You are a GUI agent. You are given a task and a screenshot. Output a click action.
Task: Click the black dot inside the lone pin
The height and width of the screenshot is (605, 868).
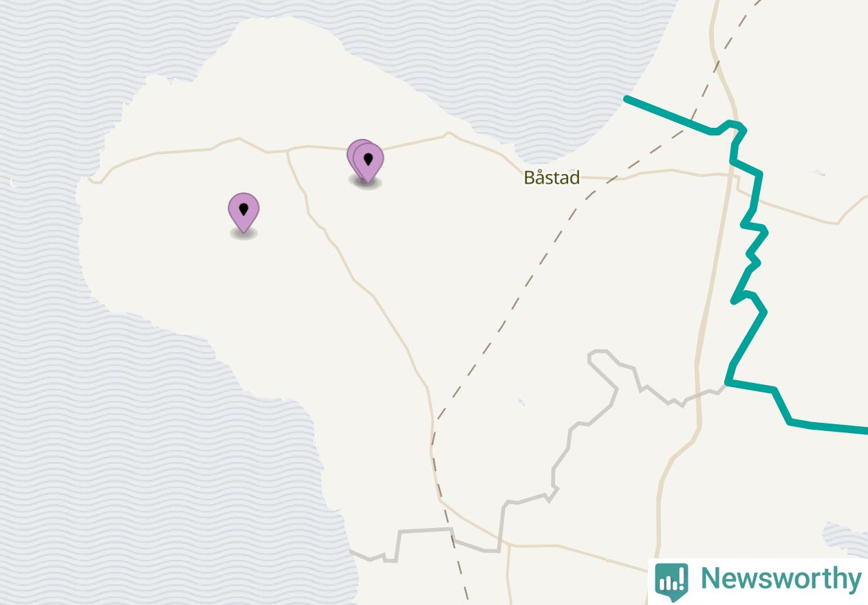(243, 208)
